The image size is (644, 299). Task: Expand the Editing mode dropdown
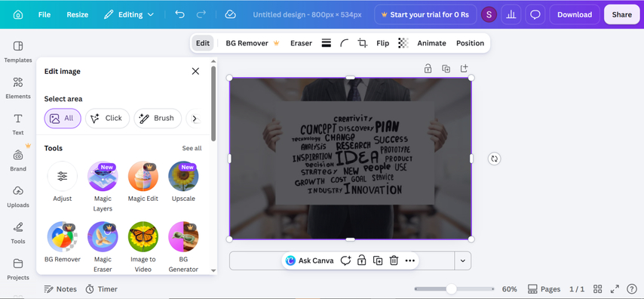[129, 15]
